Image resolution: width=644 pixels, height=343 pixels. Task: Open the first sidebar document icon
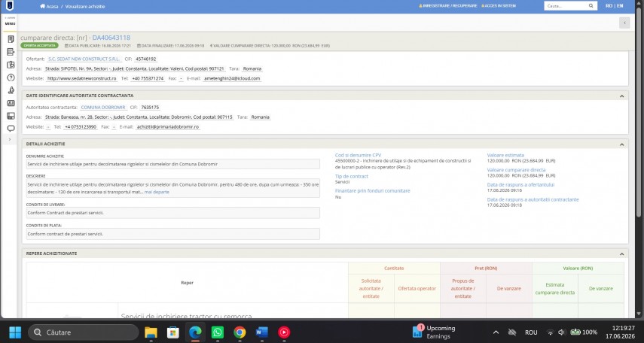click(x=11, y=39)
